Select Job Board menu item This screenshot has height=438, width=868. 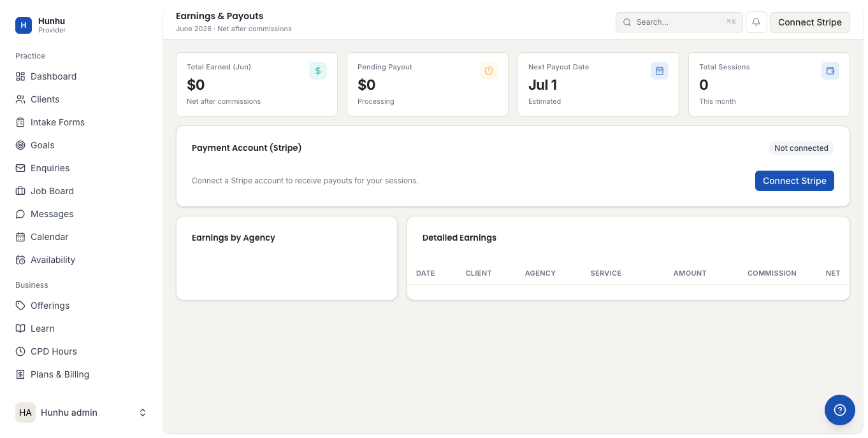click(x=81, y=191)
